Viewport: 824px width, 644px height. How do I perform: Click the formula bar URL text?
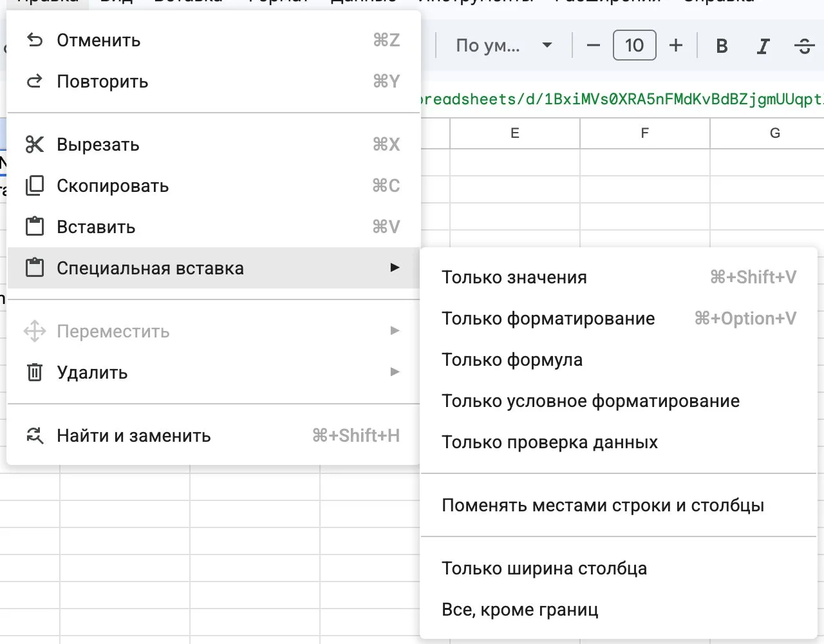622,99
